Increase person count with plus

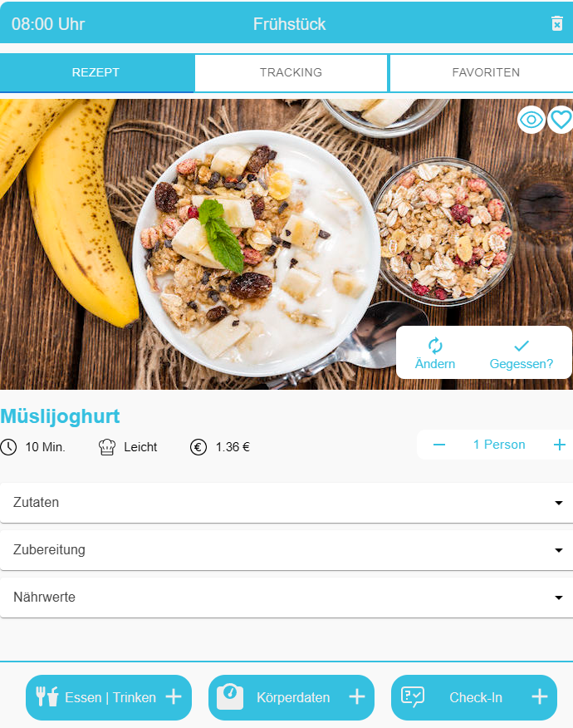coord(560,445)
